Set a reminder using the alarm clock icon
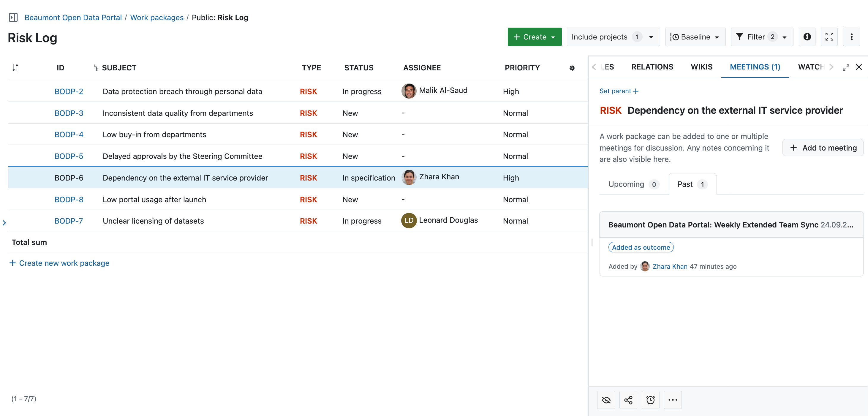The height and width of the screenshot is (416, 868). 651,400
